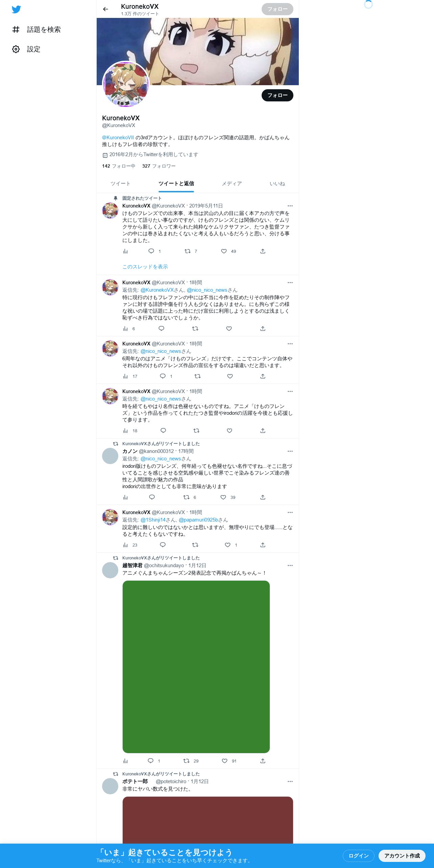
Task: Follow KuronekoVX with black フォロー button
Action: (x=277, y=95)
